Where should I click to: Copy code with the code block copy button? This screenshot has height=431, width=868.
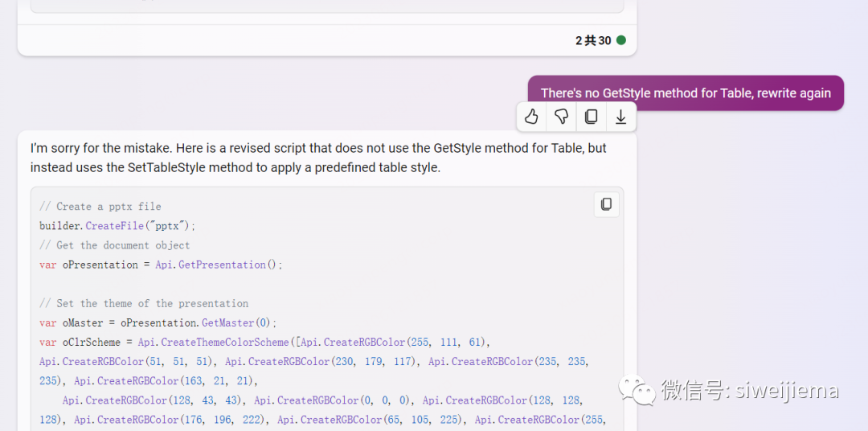coord(607,204)
